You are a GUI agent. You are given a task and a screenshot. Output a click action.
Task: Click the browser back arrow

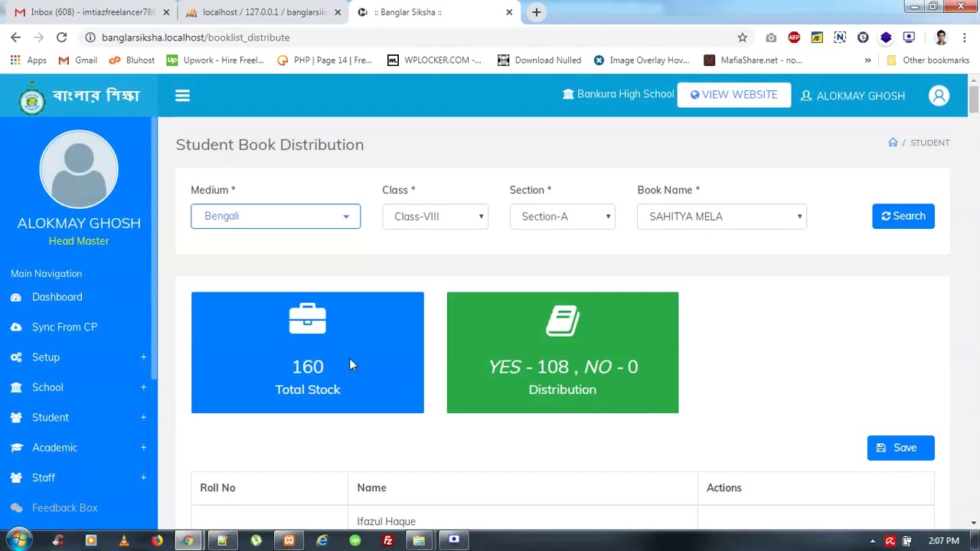click(15, 37)
